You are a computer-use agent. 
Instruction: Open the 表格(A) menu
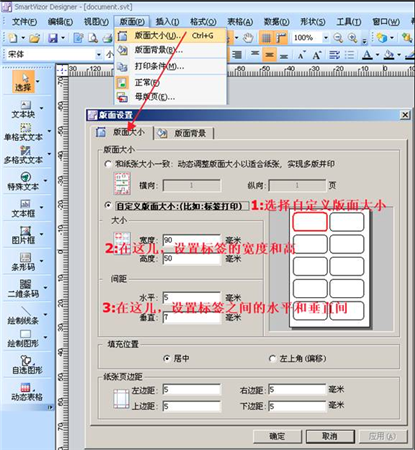pos(240,22)
